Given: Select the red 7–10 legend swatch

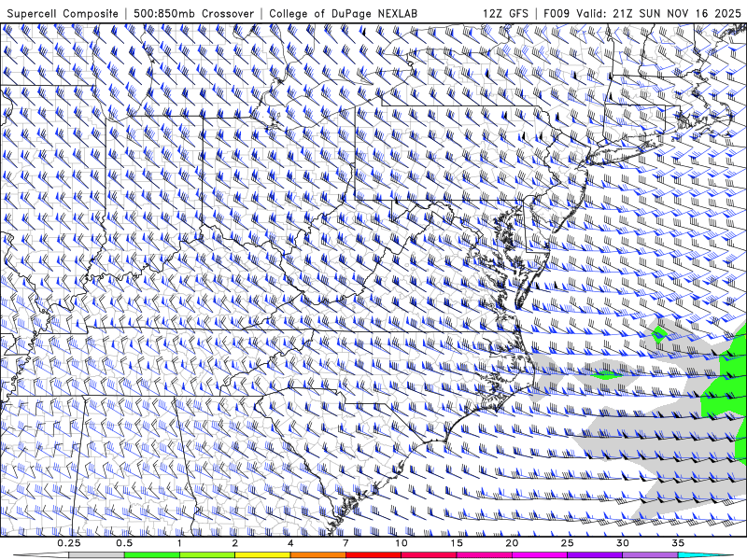Looking at the screenshot, I should [373, 555].
